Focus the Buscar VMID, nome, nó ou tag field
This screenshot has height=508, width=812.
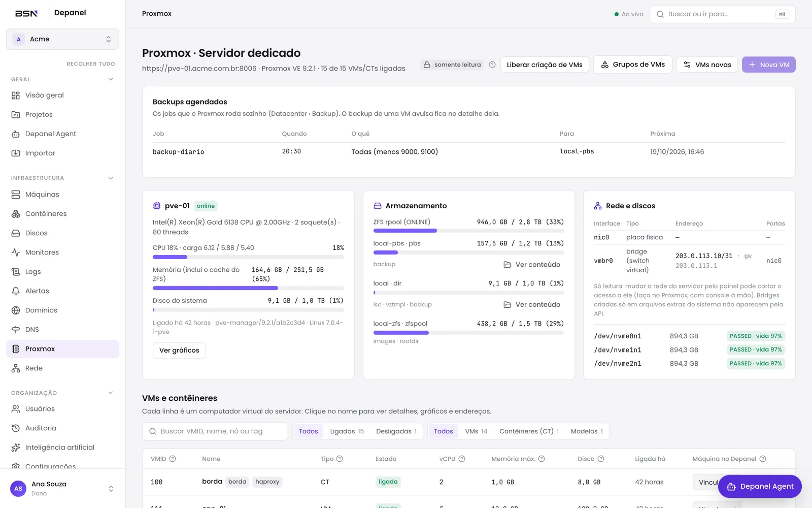(215, 431)
